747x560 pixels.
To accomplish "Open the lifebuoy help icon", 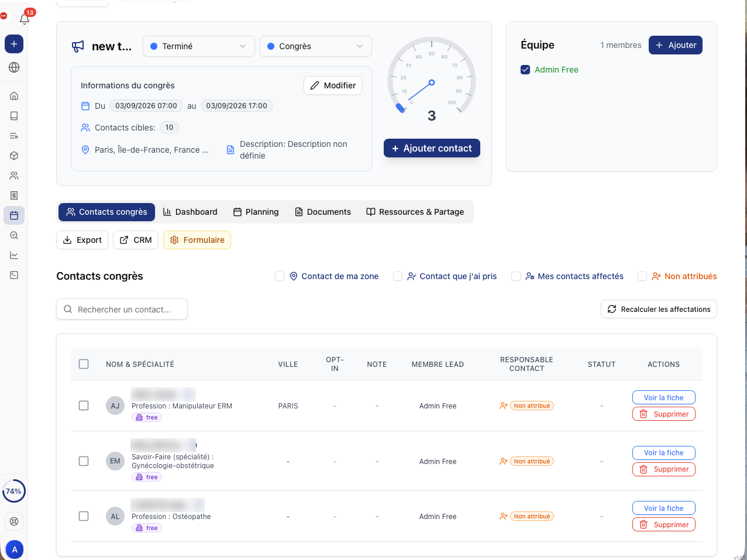I will pyautogui.click(x=14, y=521).
